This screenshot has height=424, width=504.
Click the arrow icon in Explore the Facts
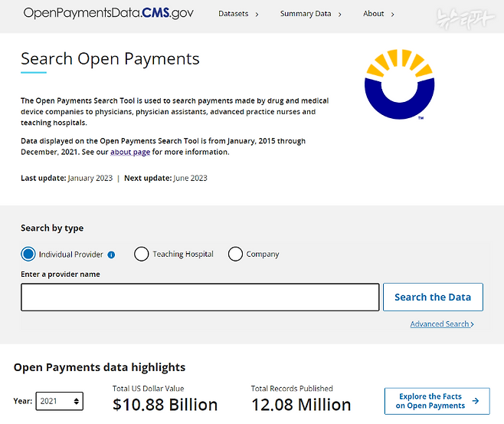(x=476, y=401)
